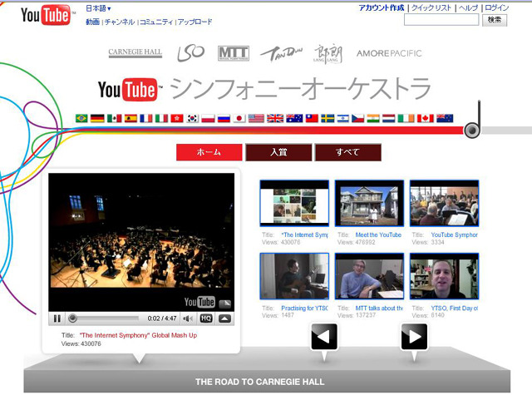Screen dimensions: 532x395
Task: Switch to the 入賞 tab
Action: [278, 152]
